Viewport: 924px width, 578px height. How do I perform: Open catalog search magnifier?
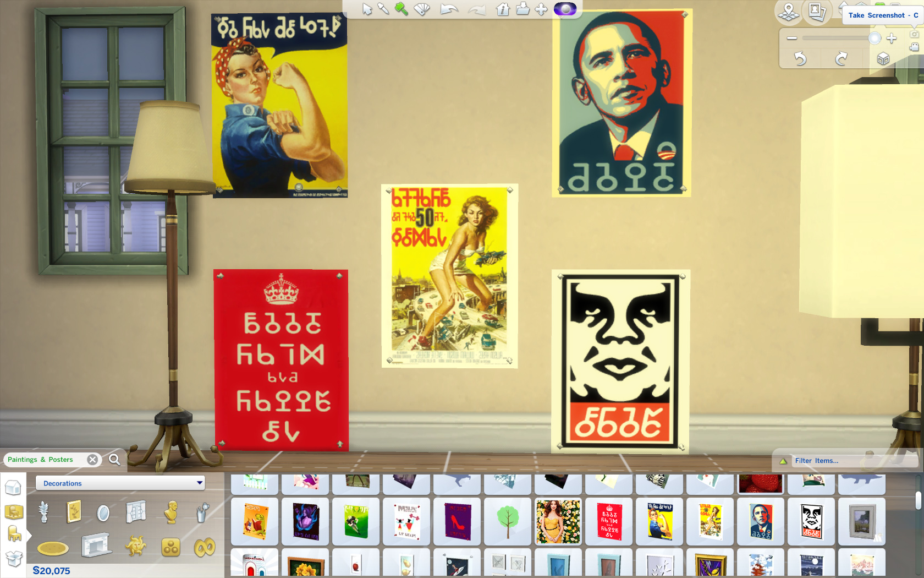(x=114, y=460)
